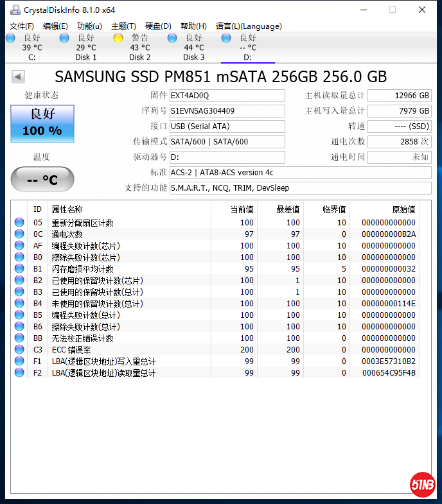The height and width of the screenshot is (504, 442).
Task: Close the CrystalDiskInfo window
Action: coord(422,10)
